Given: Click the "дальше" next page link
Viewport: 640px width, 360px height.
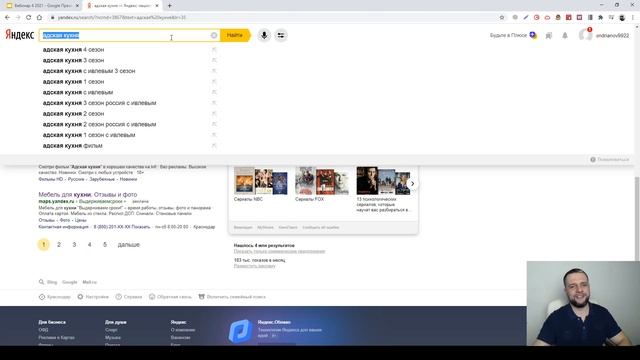Looking at the screenshot, I should tap(129, 244).
